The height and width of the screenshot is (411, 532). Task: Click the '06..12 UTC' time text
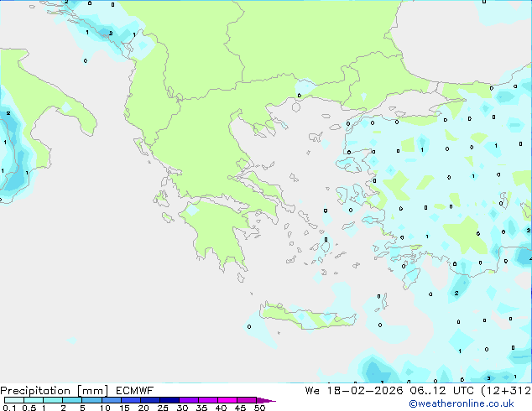pos(441,391)
